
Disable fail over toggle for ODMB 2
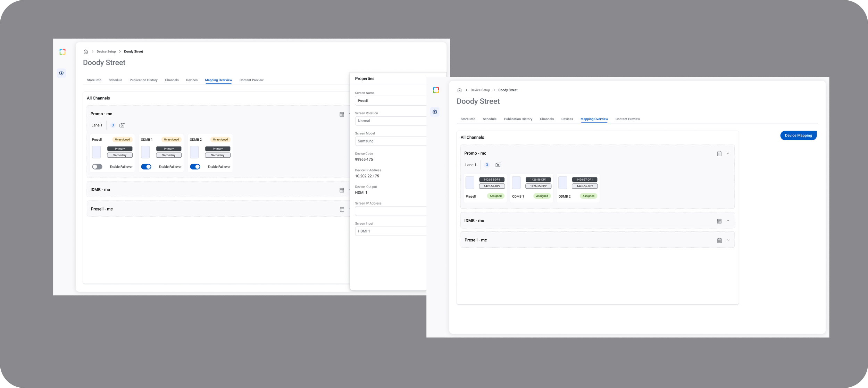(195, 167)
